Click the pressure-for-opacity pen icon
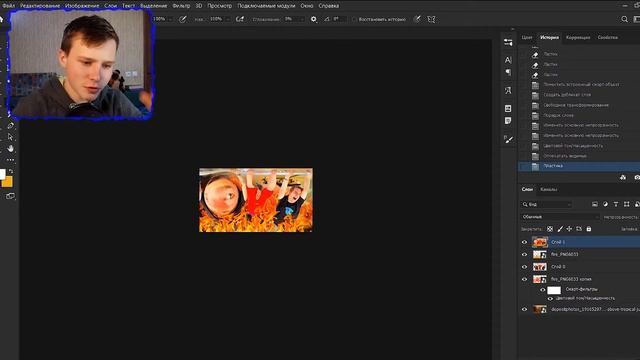Image resolution: width=640 pixels, height=360 pixels. [183, 19]
